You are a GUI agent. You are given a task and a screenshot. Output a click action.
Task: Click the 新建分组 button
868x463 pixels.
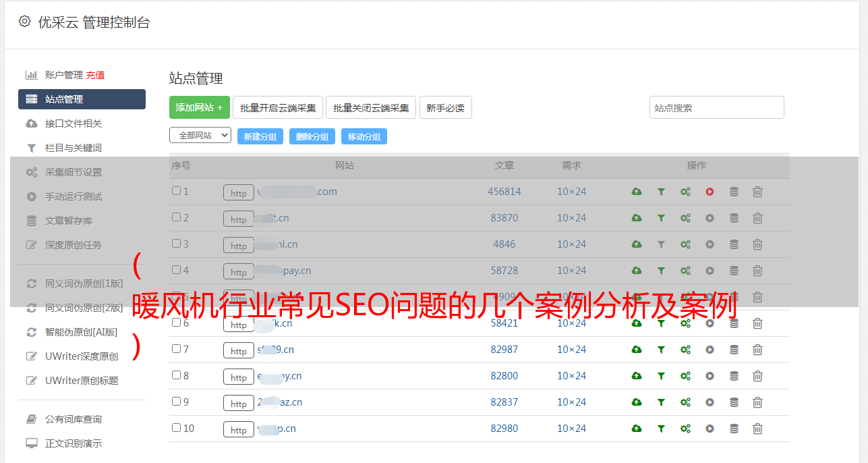[x=260, y=136]
